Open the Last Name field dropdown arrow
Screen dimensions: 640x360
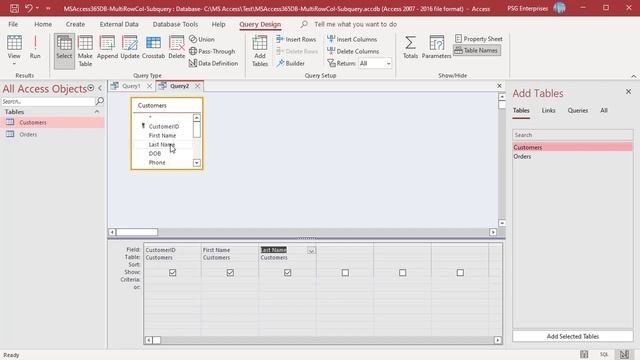pos(311,251)
